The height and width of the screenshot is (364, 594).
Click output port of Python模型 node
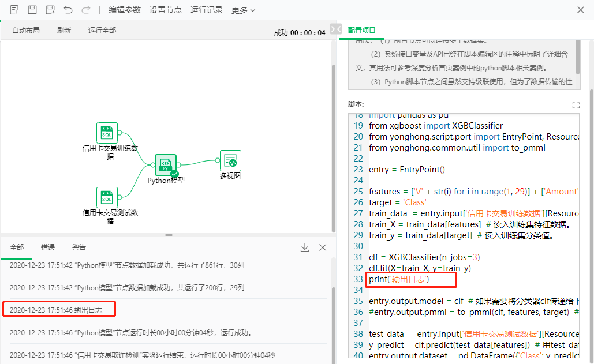(x=178, y=164)
